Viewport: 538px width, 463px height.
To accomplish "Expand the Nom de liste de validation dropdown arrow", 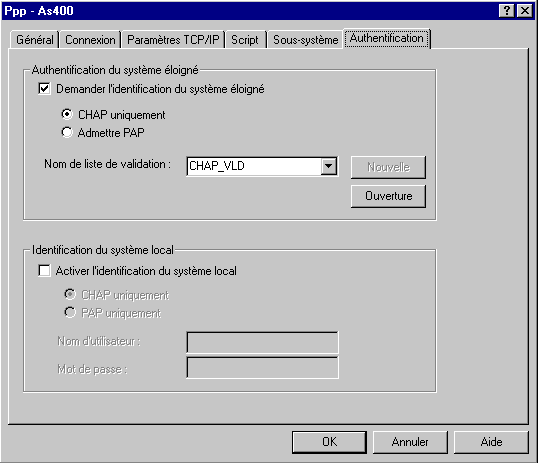I will (329, 166).
